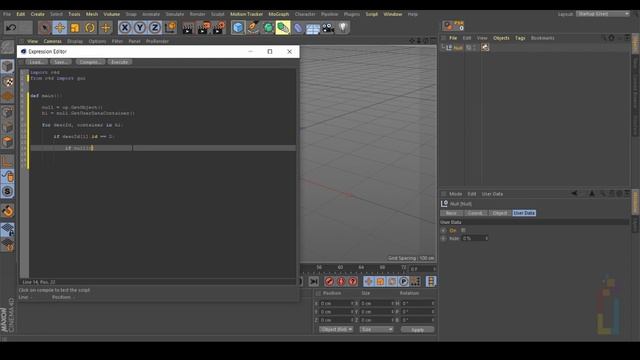
Task: Open Tags menu in Object Manager
Action: 520,38
